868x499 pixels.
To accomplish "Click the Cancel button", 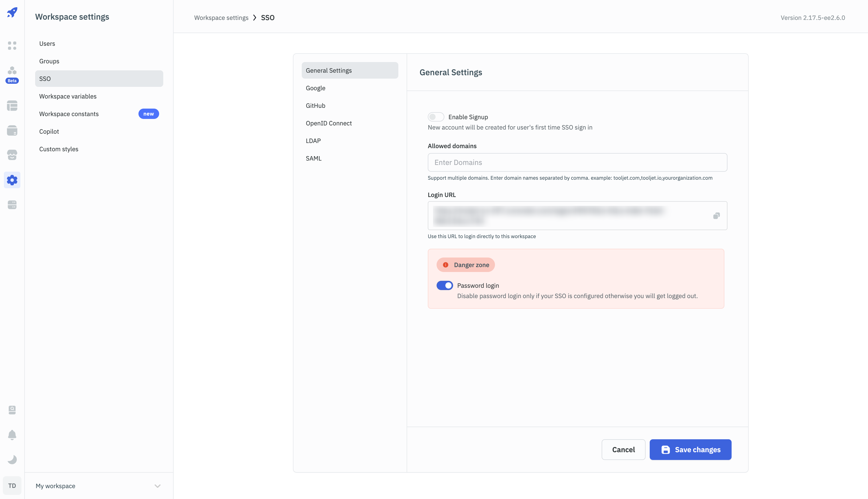I will [x=623, y=450].
